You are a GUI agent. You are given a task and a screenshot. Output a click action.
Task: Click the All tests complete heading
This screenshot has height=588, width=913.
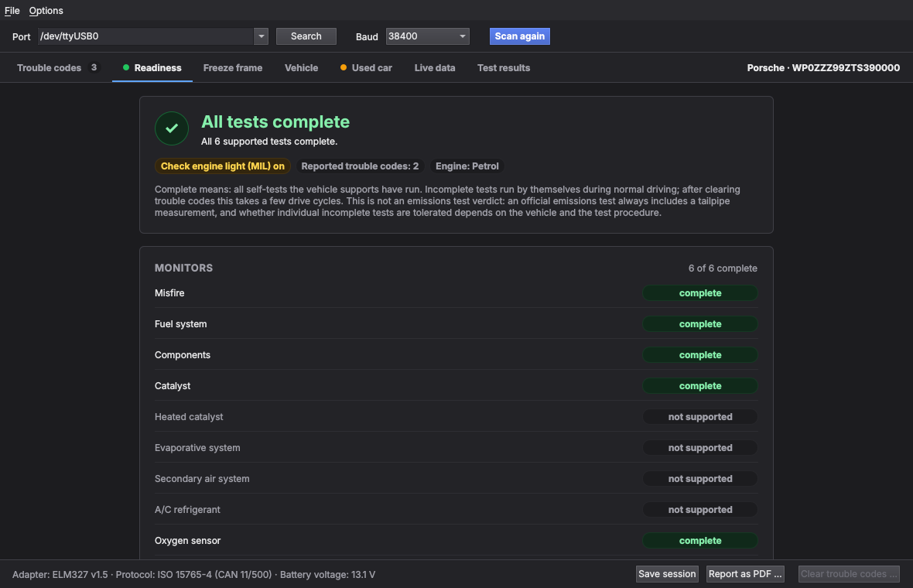(x=275, y=121)
